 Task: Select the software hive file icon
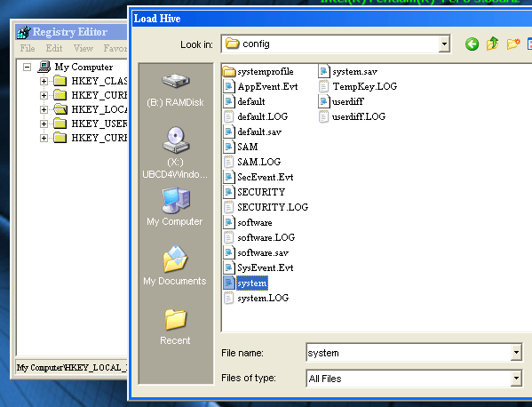(229, 222)
